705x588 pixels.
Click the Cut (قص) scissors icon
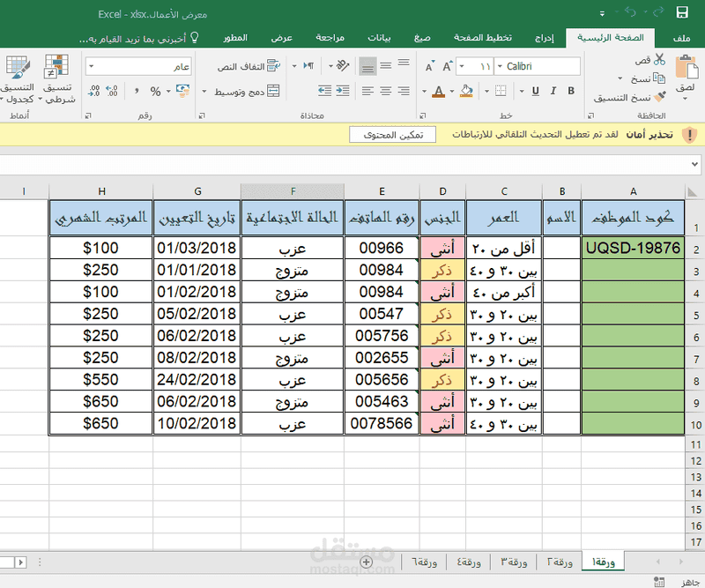659,59
